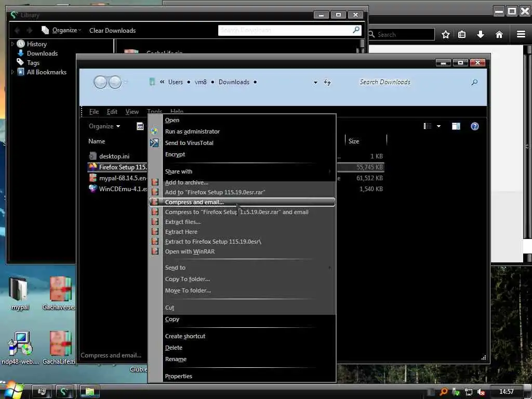Click Downloads breadcrumb in address bar
532x399 pixels.
coord(234,82)
